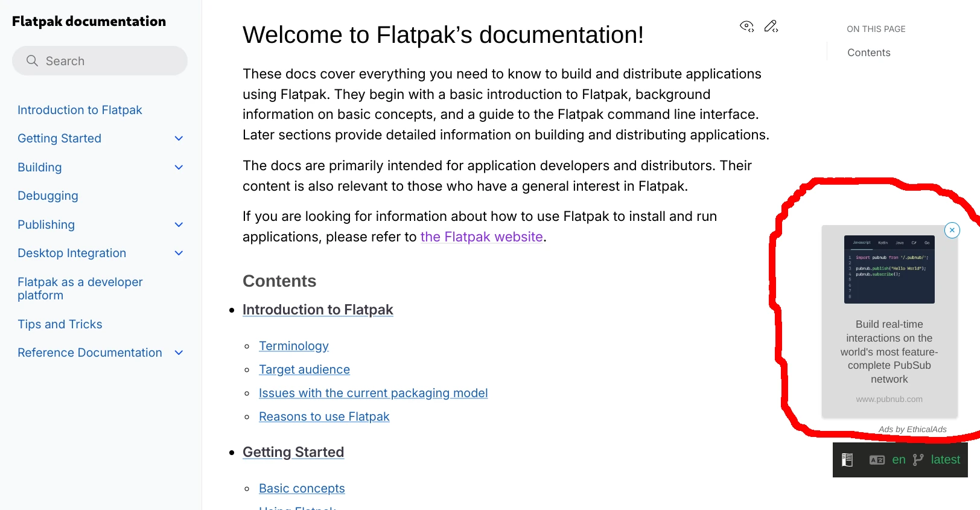The height and width of the screenshot is (510, 980).
Task: Click the Search input field
Action: coord(100,61)
